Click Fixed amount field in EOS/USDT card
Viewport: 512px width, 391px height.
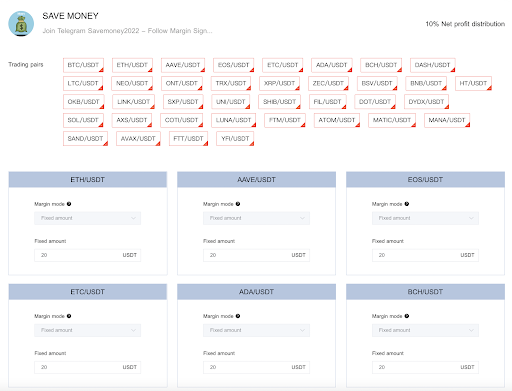pyautogui.click(x=425, y=255)
